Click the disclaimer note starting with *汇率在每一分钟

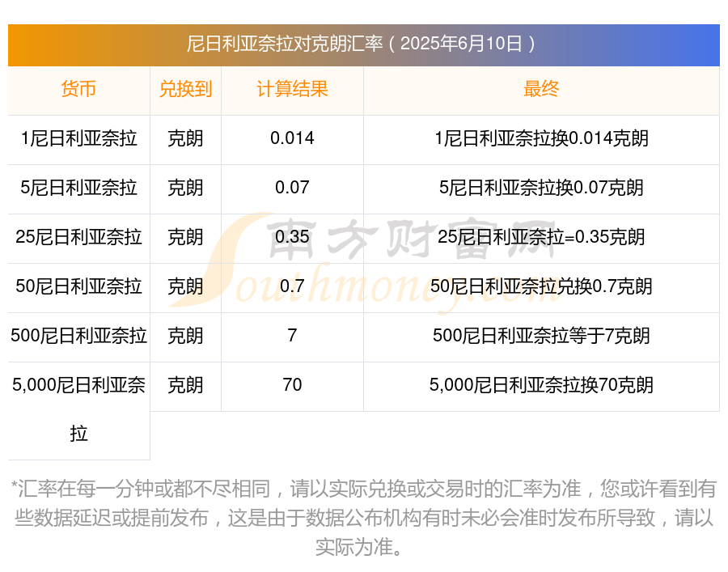click(x=363, y=518)
